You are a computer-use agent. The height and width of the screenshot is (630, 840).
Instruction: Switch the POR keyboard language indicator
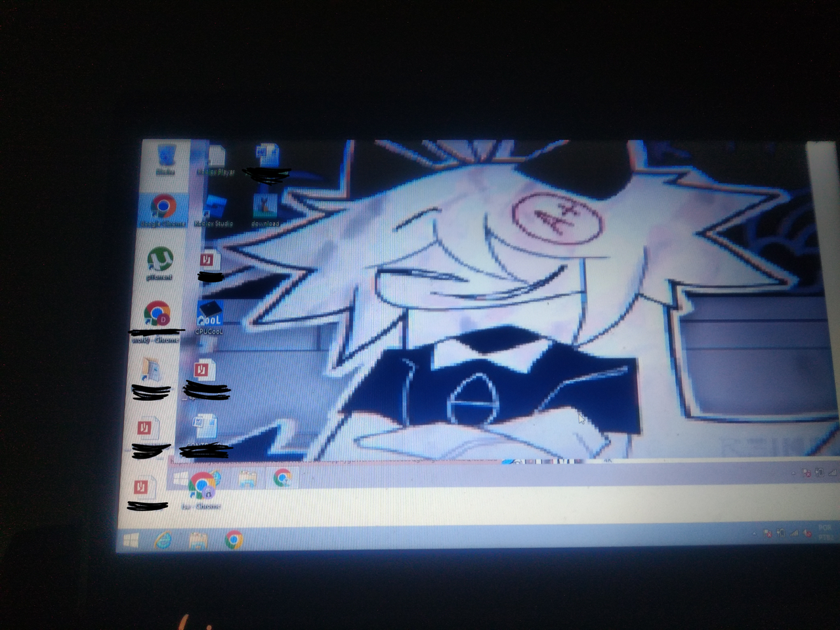826,532
